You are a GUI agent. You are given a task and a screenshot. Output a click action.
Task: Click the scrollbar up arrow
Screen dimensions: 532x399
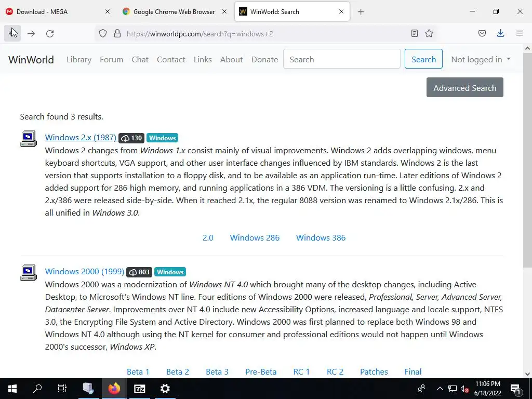[527, 48]
